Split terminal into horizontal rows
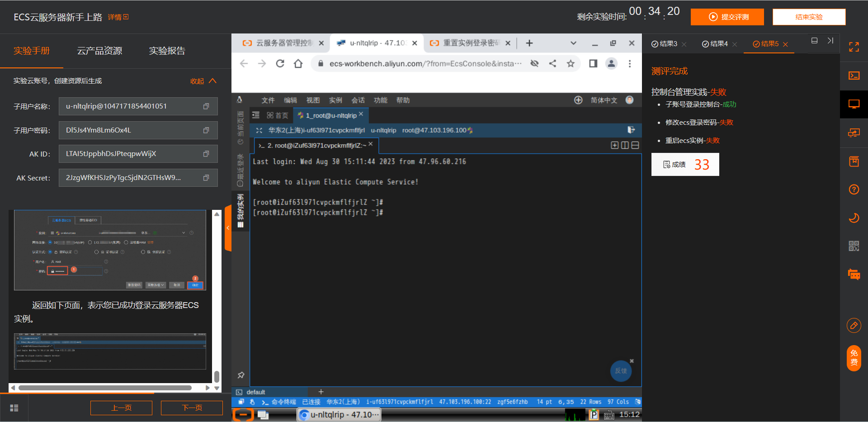Image resolution: width=868 pixels, height=422 pixels. [x=635, y=145]
